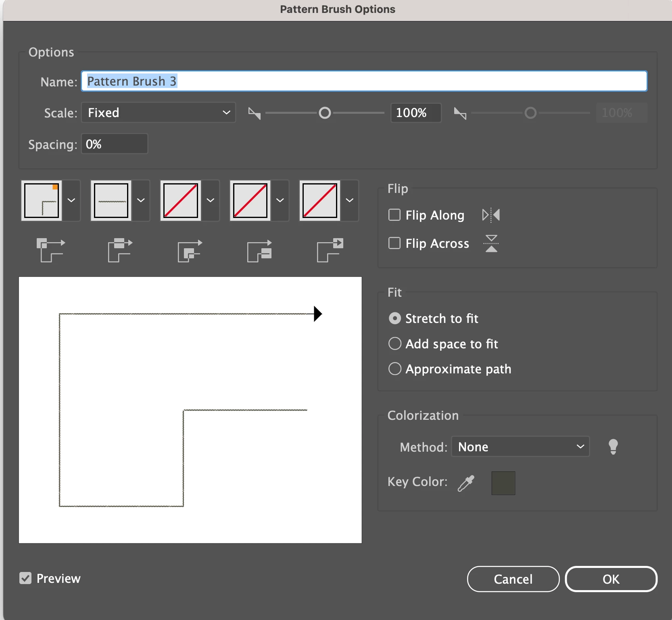Open end tile dropdown arrow

tap(350, 201)
